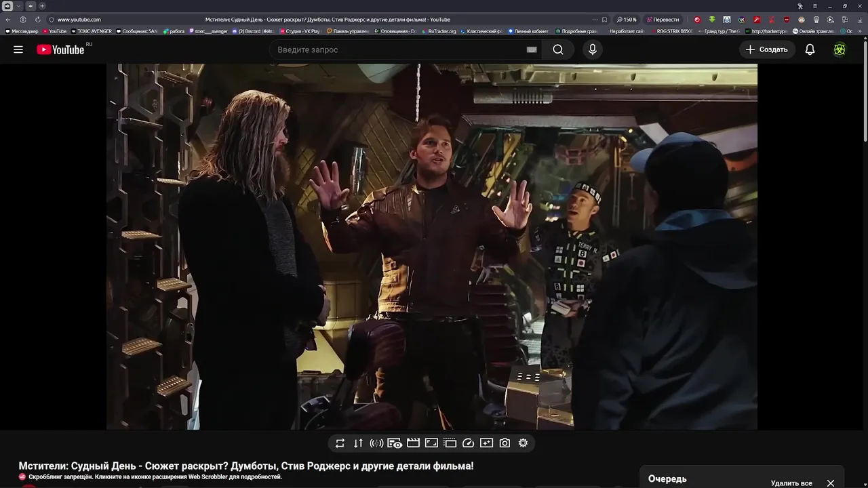Open the notifications bell
The width and height of the screenshot is (868, 488).
(x=810, y=49)
